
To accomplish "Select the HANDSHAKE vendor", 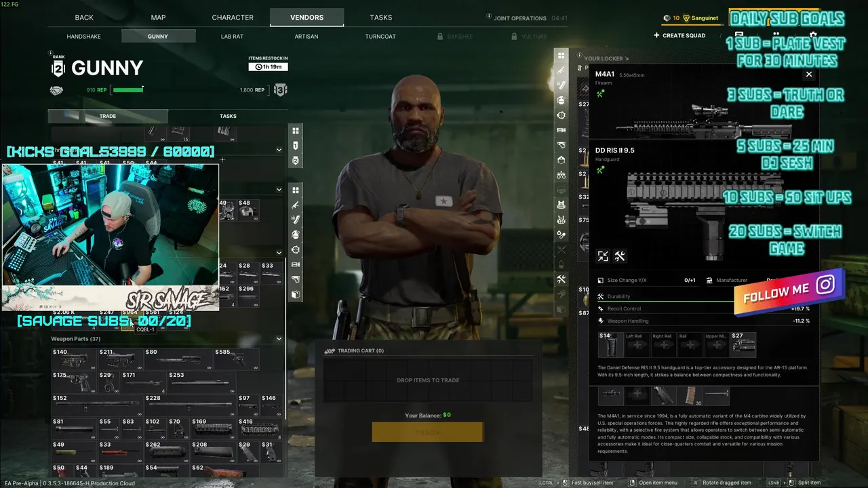I will pos(84,37).
